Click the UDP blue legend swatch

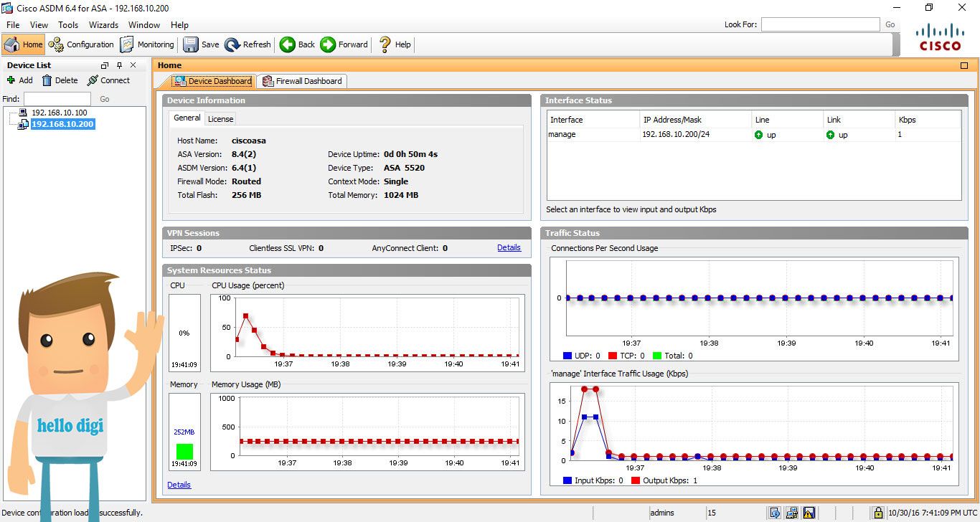coord(567,356)
